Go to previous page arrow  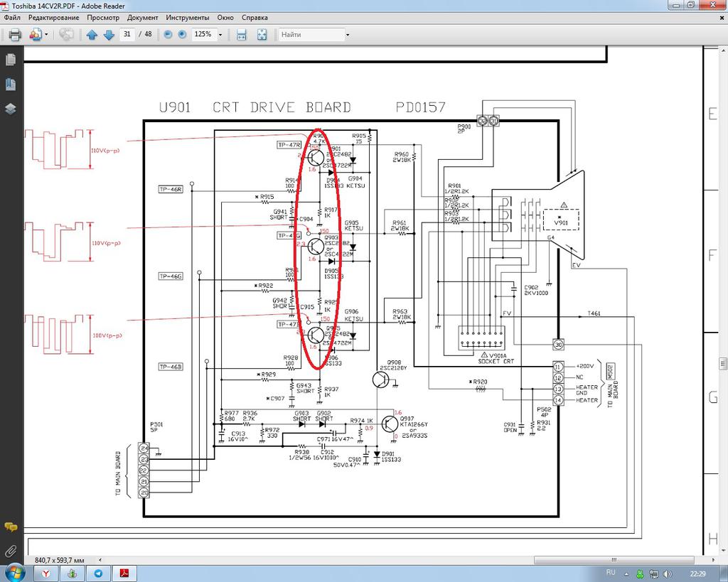pos(92,35)
